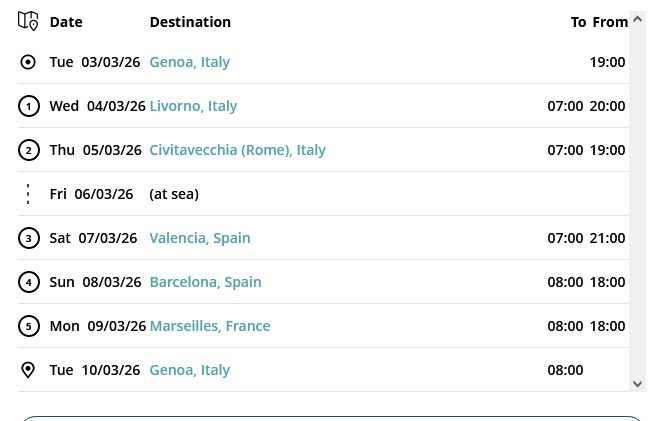Image resolution: width=650 pixels, height=421 pixels.
Task: Open the Genoa, Italy arrival link on 10/03/26
Action: pos(189,370)
